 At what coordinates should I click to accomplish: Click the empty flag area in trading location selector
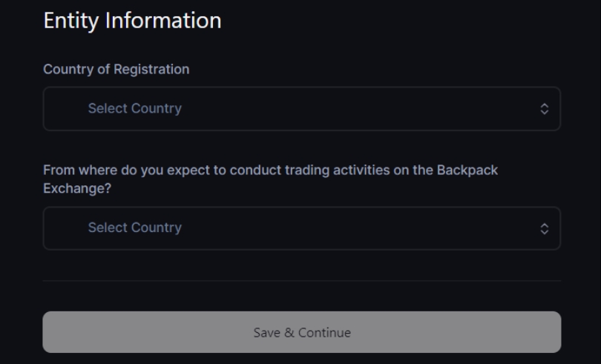pyautogui.click(x=67, y=228)
